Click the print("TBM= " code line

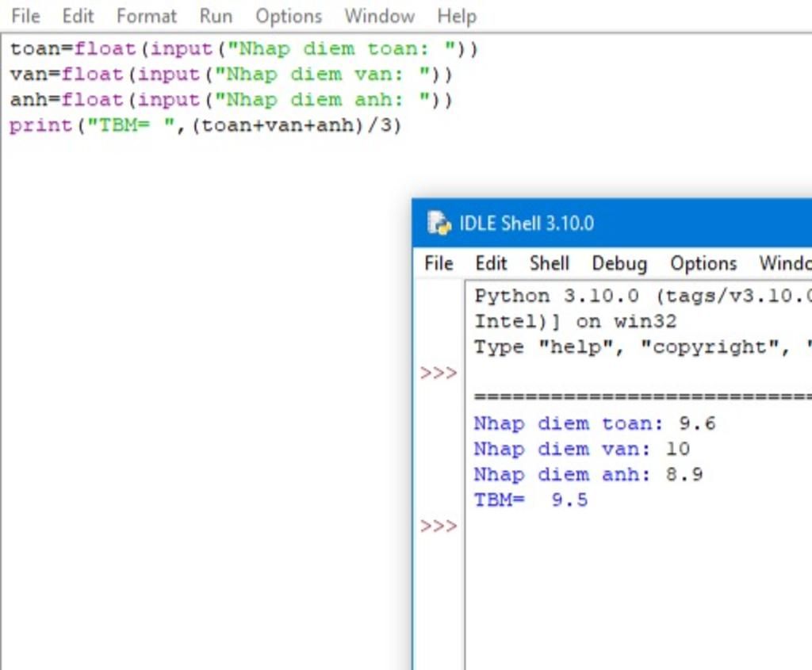coord(205,125)
